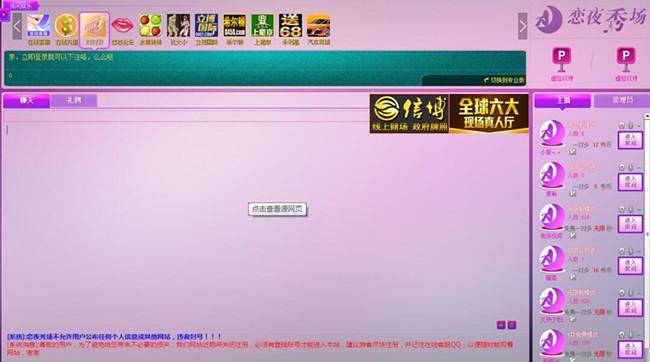Click the red 系统消息 notice text

tap(260, 348)
